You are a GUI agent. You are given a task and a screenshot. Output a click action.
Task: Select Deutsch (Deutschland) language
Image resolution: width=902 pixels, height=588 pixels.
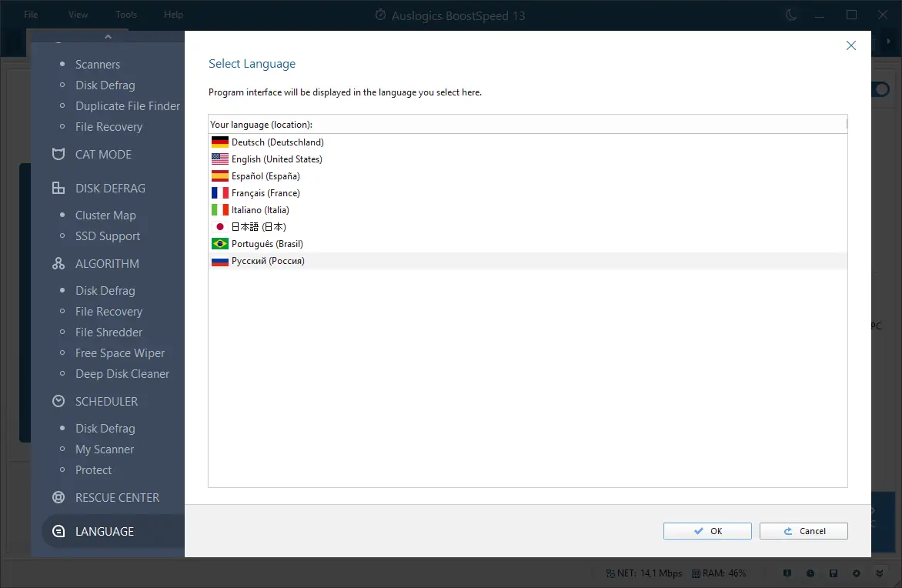tap(527, 142)
